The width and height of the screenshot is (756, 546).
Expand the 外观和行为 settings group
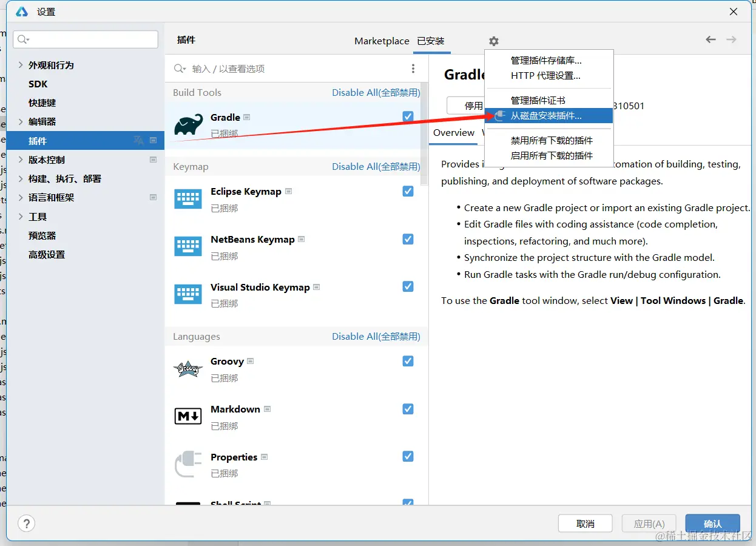click(x=21, y=65)
